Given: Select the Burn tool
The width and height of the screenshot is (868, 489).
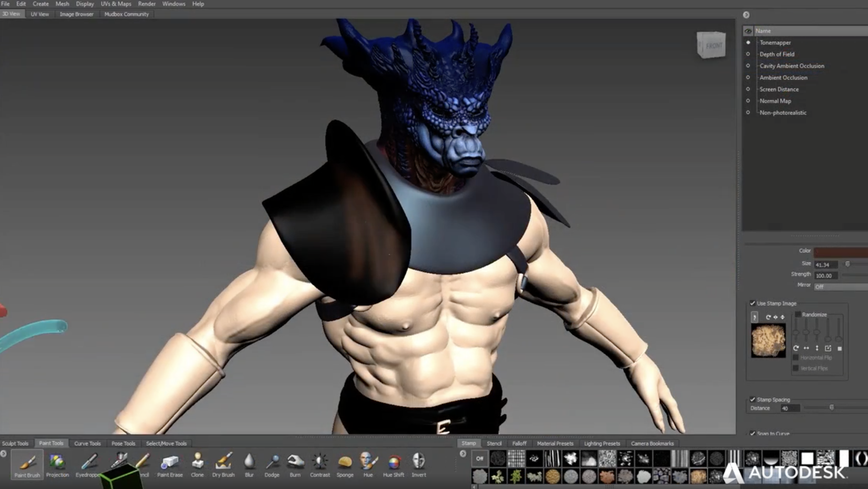Looking at the screenshot, I should point(295,465).
